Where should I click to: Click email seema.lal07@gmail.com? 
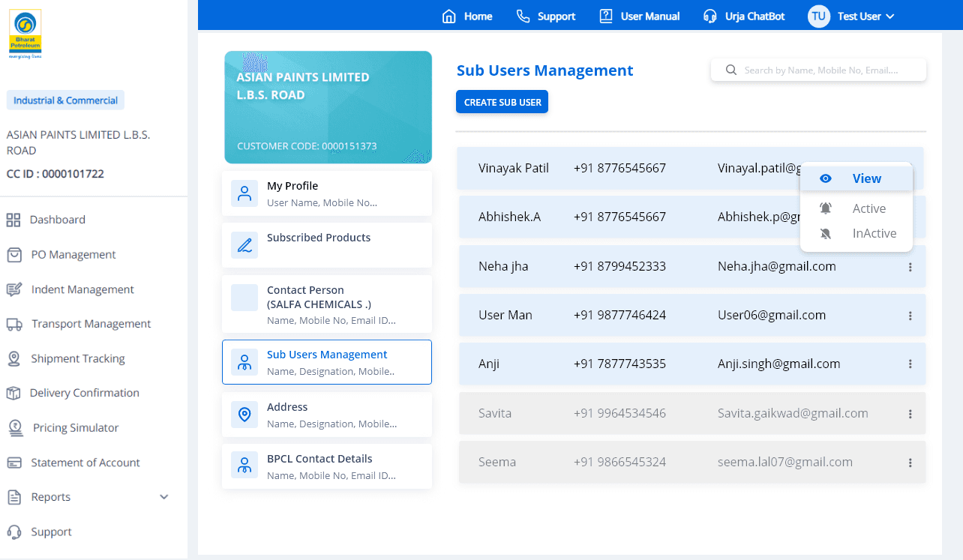pyautogui.click(x=784, y=462)
